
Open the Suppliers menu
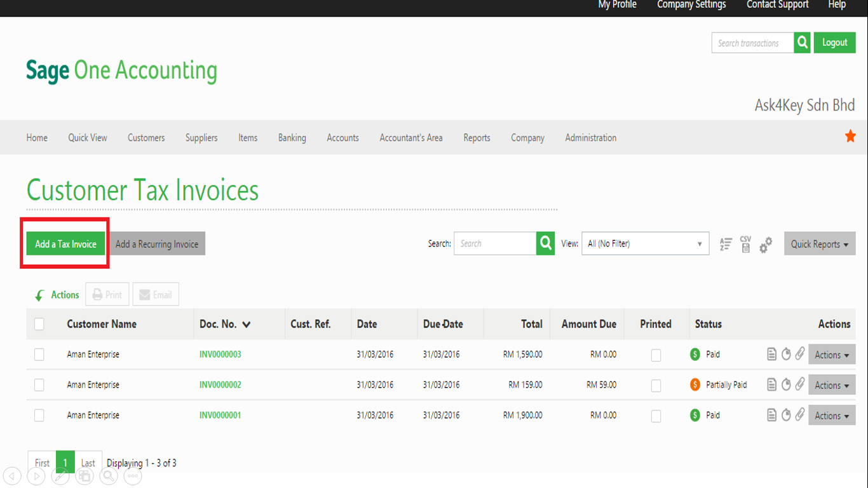tap(201, 137)
